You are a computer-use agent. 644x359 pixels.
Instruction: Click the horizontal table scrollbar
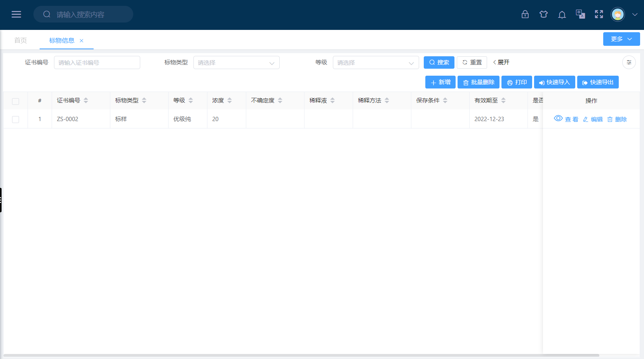pos(301,355)
